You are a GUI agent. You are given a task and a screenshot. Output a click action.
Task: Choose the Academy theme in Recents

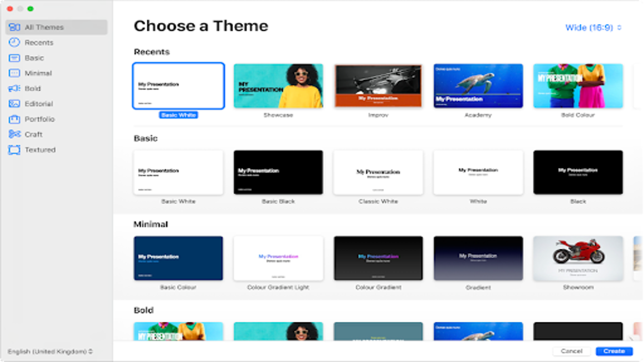[x=478, y=86]
